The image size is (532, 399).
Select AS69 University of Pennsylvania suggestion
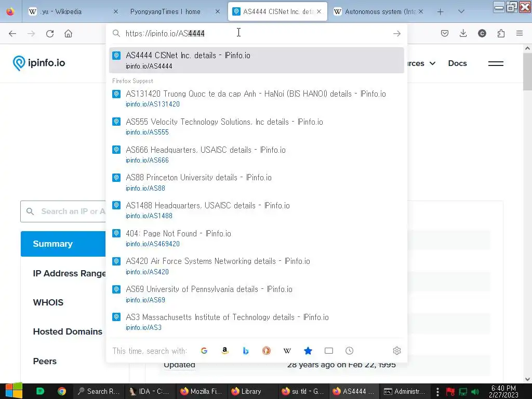point(257,294)
